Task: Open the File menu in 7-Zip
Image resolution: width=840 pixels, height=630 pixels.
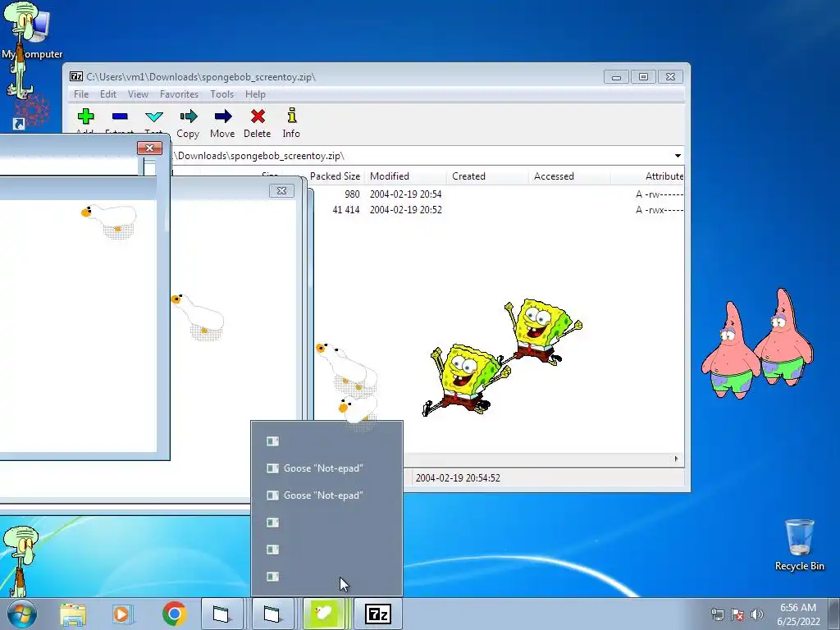Action: pos(81,94)
